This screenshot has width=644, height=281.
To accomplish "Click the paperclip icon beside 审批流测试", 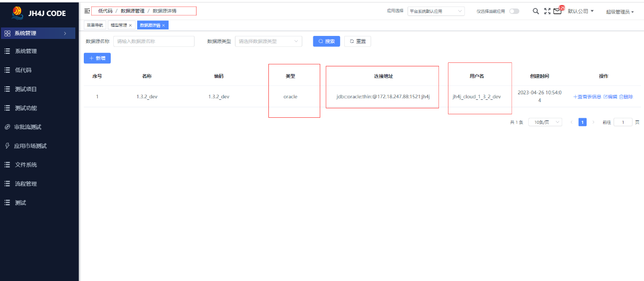I will click(x=7, y=127).
